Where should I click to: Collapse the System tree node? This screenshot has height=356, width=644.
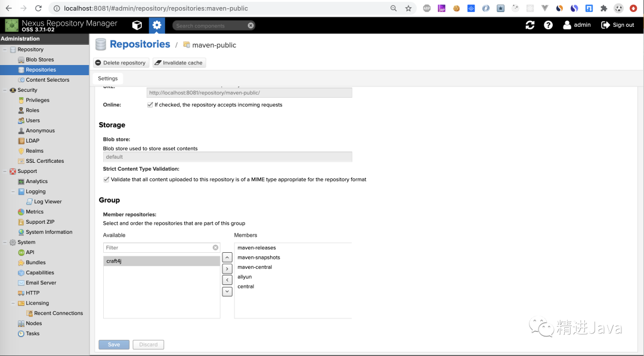coord(5,242)
